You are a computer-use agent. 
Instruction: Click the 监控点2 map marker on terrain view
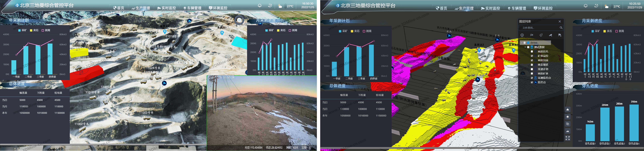tap(165, 32)
